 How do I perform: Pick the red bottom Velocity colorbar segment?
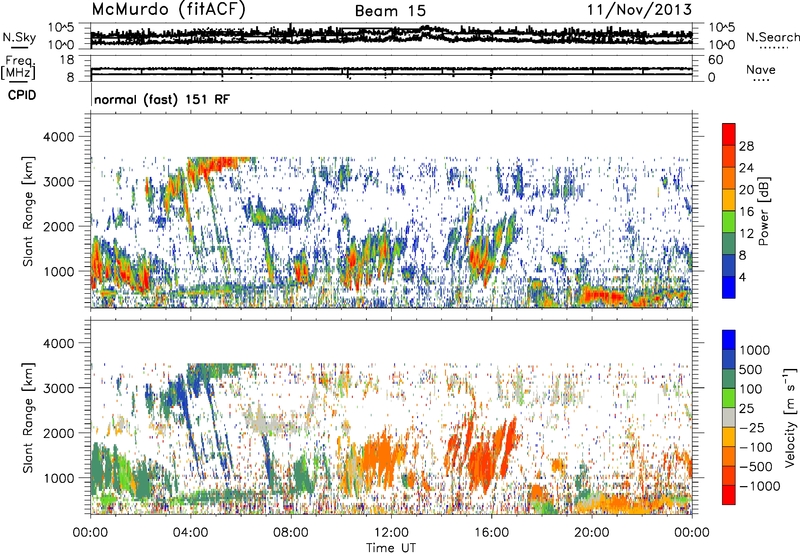coord(729,495)
